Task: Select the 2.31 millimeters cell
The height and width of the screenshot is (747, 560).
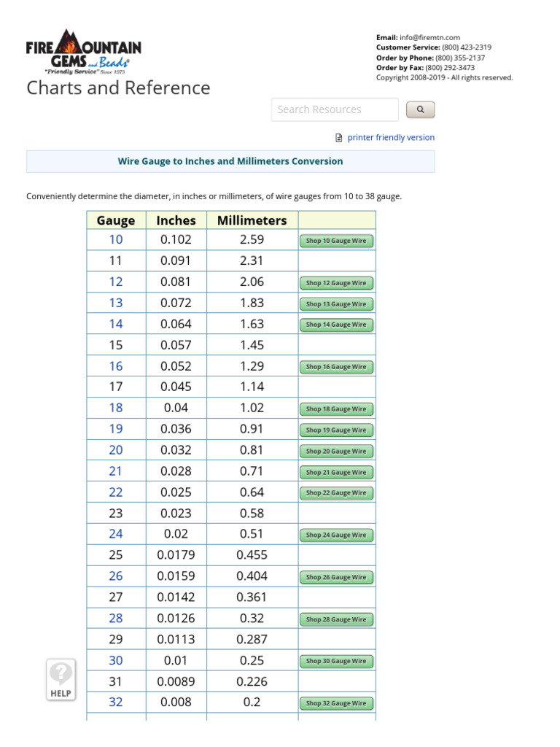Action: coord(252,260)
